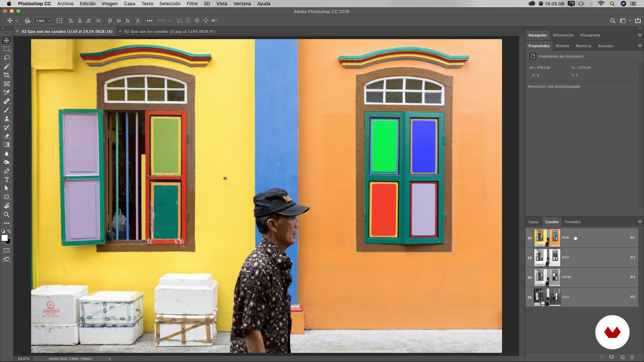Open the Capa auto-select dropdown

coord(43,21)
